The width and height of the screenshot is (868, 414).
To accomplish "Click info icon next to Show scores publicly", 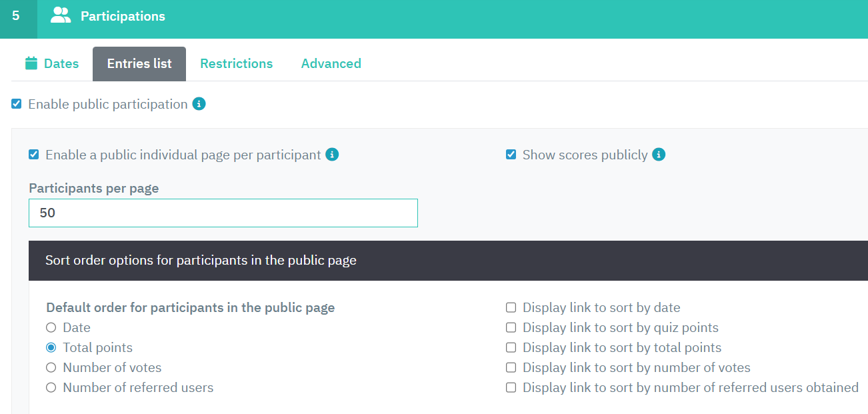I will coord(659,155).
